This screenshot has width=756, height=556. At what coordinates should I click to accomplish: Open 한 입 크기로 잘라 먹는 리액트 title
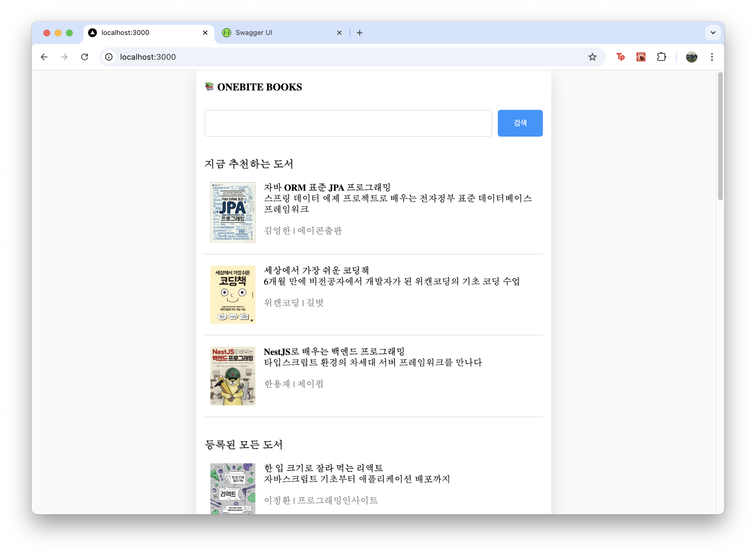point(323,468)
